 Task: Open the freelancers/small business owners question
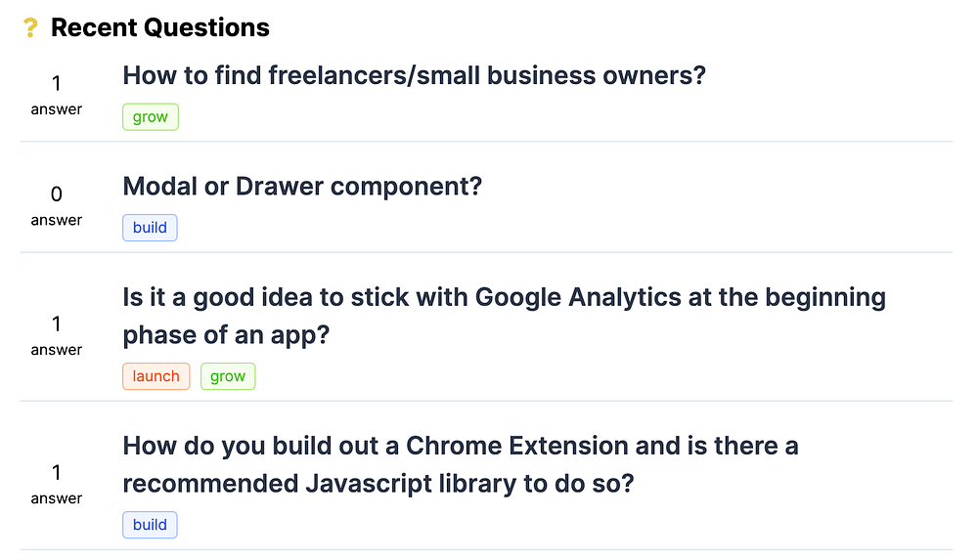(414, 75)
